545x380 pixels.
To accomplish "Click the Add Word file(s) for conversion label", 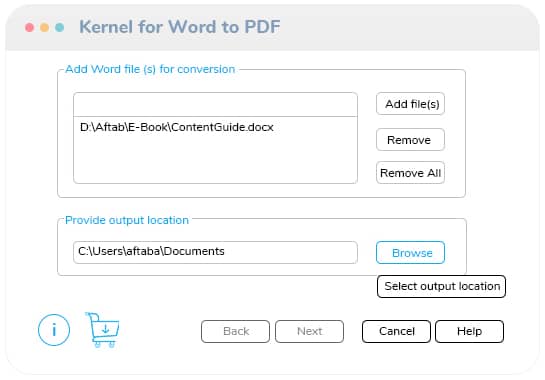I will point(150,69).
